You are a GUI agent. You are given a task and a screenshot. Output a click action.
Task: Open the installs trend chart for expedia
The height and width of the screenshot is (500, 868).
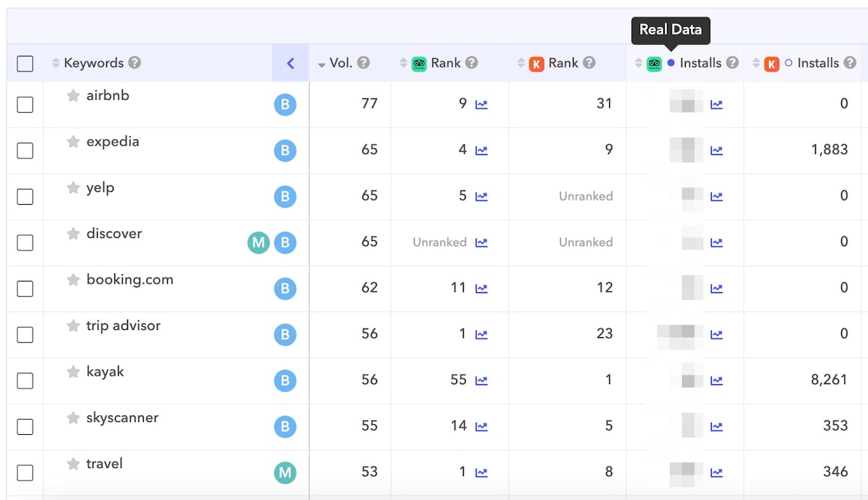pos(716,151)
